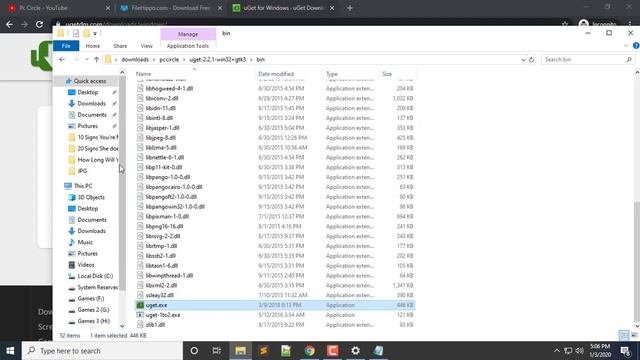Open the View ribbon tab
The image size is (640, 360).
[146, 46]
